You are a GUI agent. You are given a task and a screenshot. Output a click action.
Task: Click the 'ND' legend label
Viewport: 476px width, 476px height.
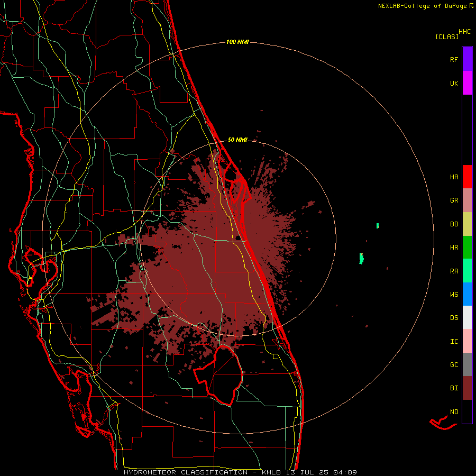(454, 412)
